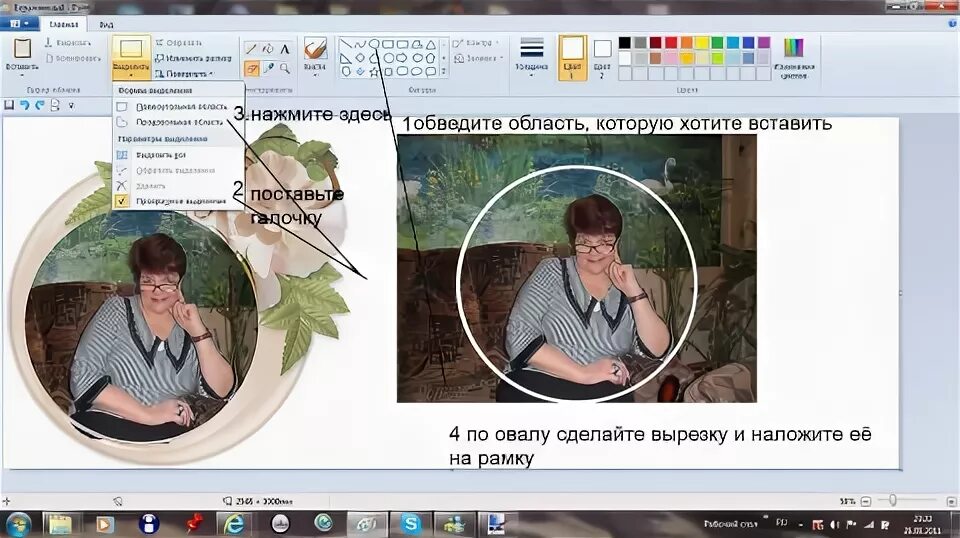This screenshot has height=538, width=960.
Task: Choose Delete in selection menu
Action: click(179, 185)
